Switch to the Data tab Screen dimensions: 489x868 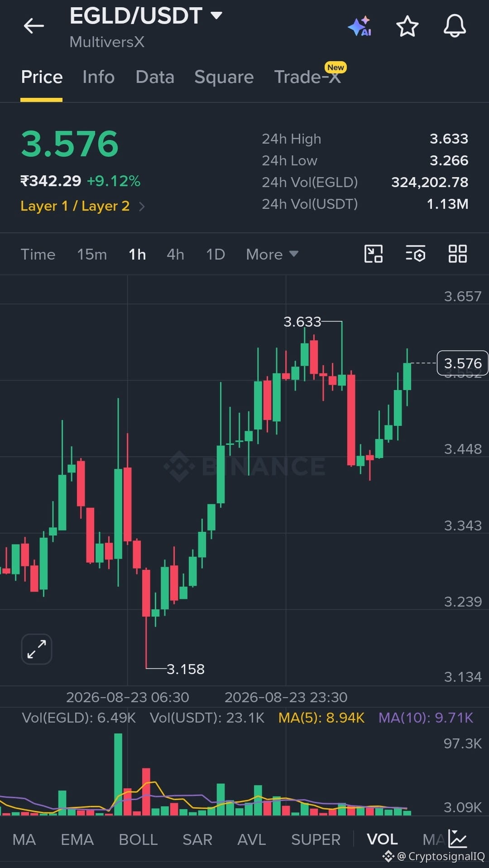155,77
